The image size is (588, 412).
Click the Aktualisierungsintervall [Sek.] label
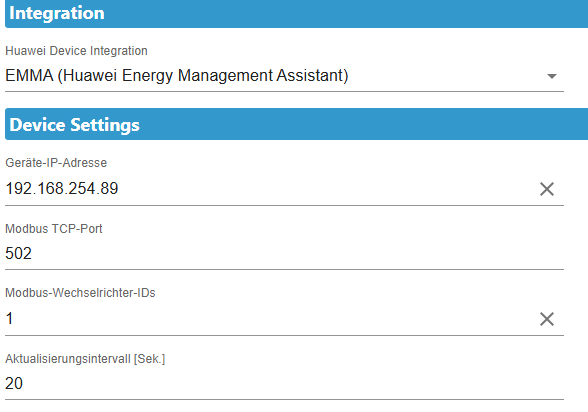tap(85, 359)
